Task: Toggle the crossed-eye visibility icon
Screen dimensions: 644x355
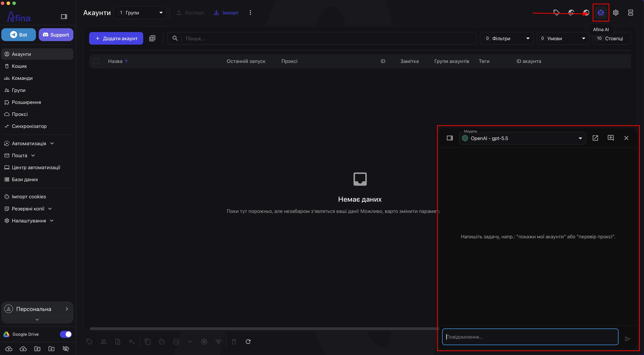Action: [66, 348]
